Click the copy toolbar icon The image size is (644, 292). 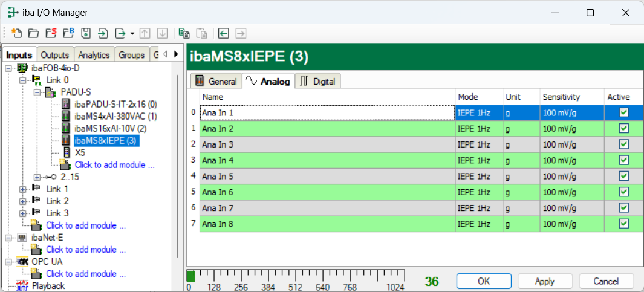click(x=184, y=33)
